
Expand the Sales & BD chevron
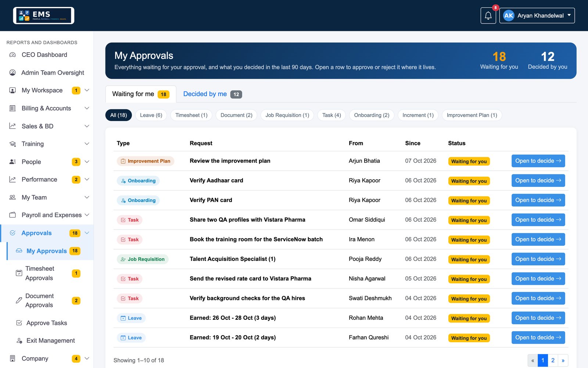click(87, 126)
